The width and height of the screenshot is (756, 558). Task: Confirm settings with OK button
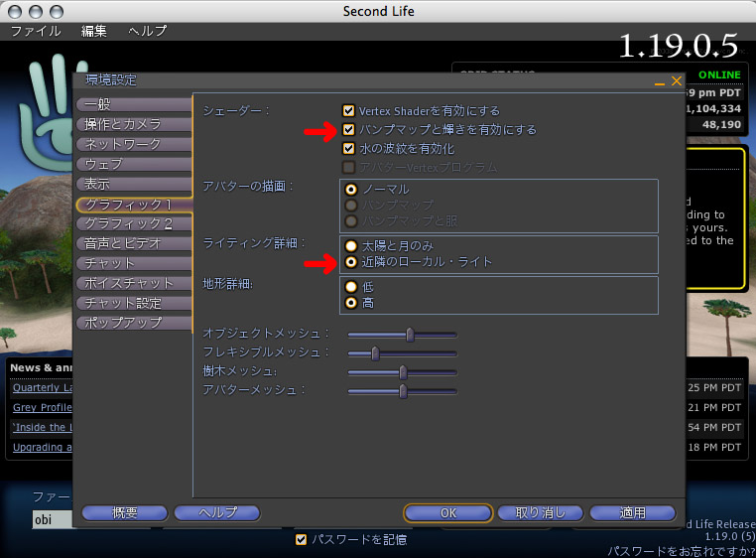pos(447,512)
